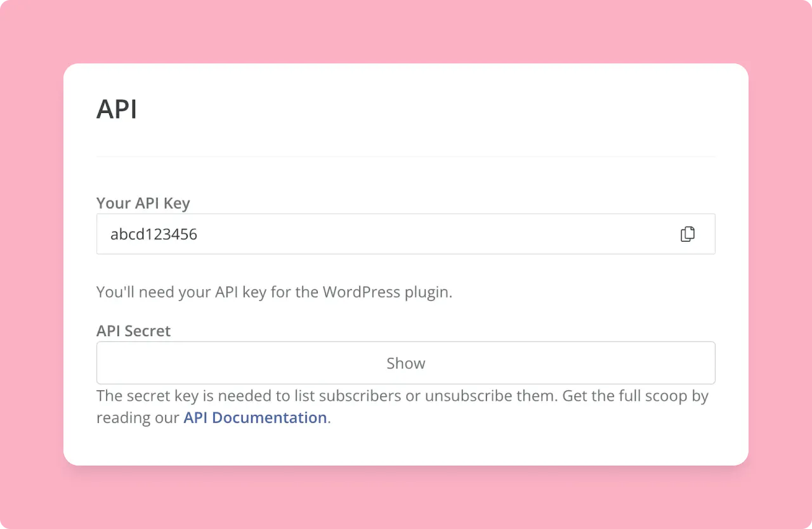Click the API Secret label
Image resolution: width=812 pixels, height=529 pixels.
(x=133, y=330)
